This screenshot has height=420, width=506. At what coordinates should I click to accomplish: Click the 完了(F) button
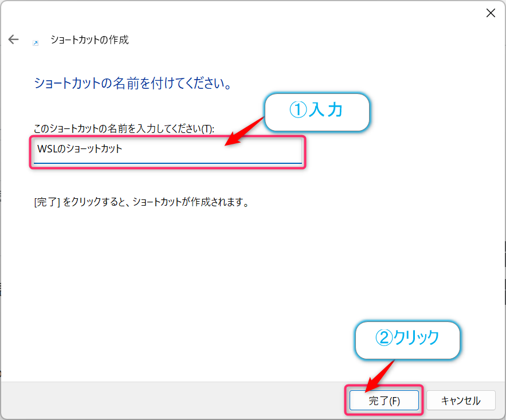(x=384, y=401)
